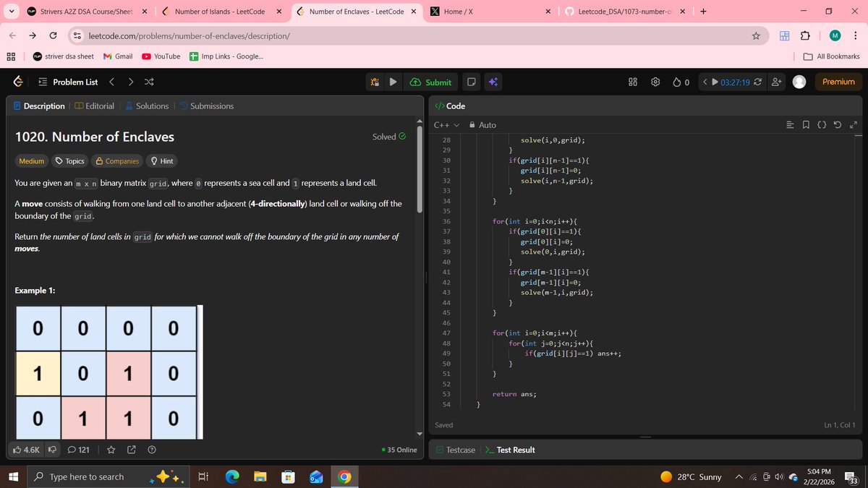Viewport: 868px width, 488px height.
Task: Collapse the timer with left chevron
Action: pos(705,82)
